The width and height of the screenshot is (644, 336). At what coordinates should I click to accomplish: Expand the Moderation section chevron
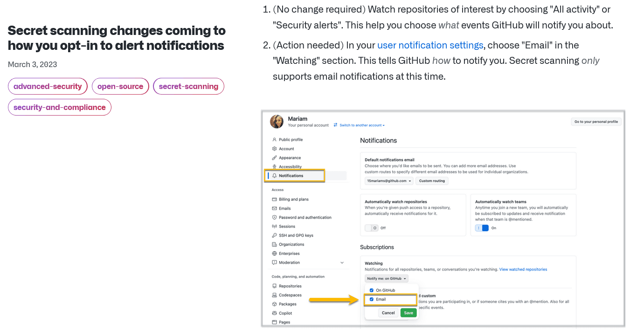(342, 263)
